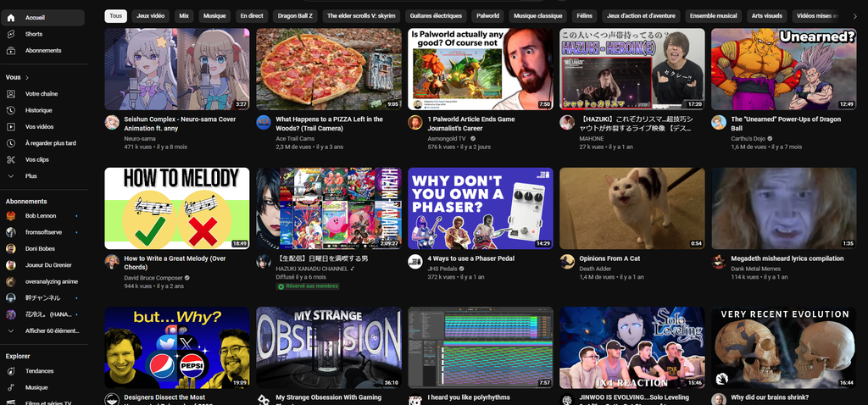This screenshot has height=405, width=868.
Task: Select the Arts visuels chip
Action: pos(766,16)
